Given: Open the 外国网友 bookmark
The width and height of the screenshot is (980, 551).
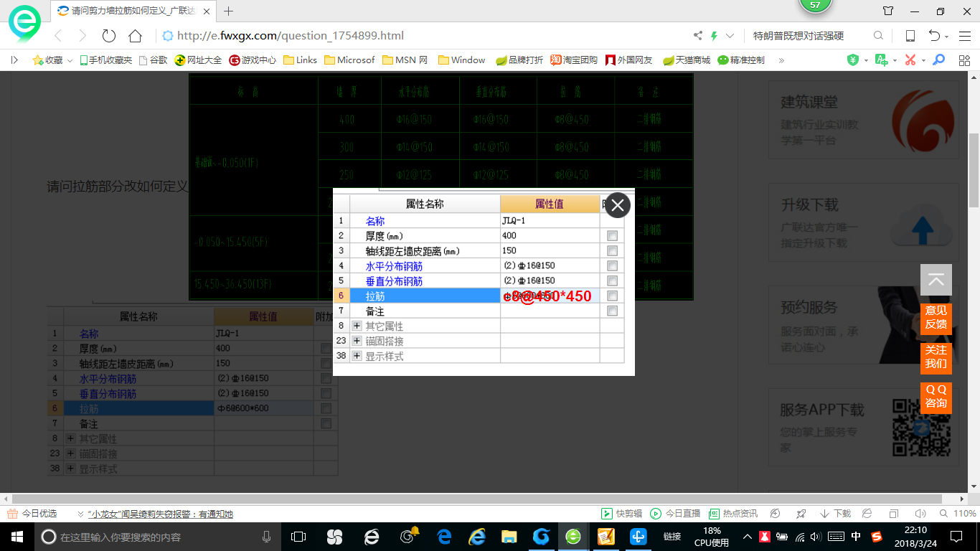Looking at the screenshot, I should click(629, 60).
